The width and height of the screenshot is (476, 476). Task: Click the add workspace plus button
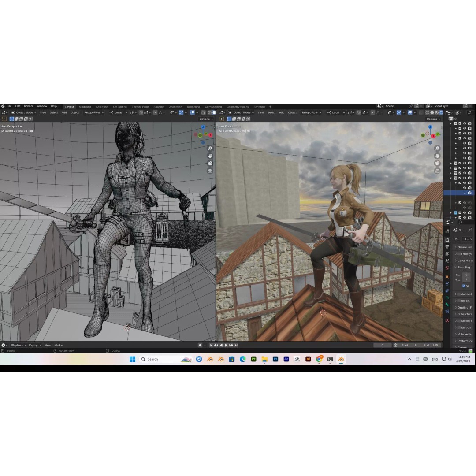point(270,107)
